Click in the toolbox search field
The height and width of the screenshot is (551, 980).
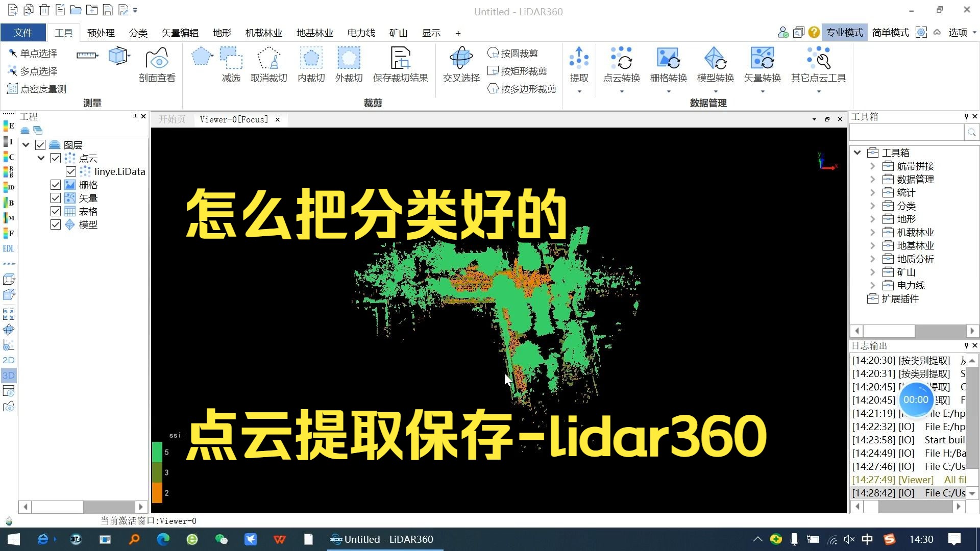(906, 133)
